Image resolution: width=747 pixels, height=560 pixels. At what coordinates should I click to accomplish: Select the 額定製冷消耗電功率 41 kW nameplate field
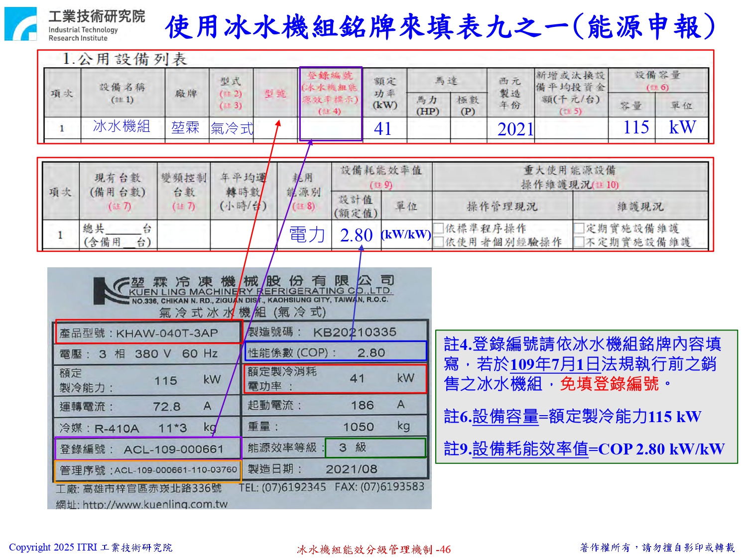coord(336,379)
